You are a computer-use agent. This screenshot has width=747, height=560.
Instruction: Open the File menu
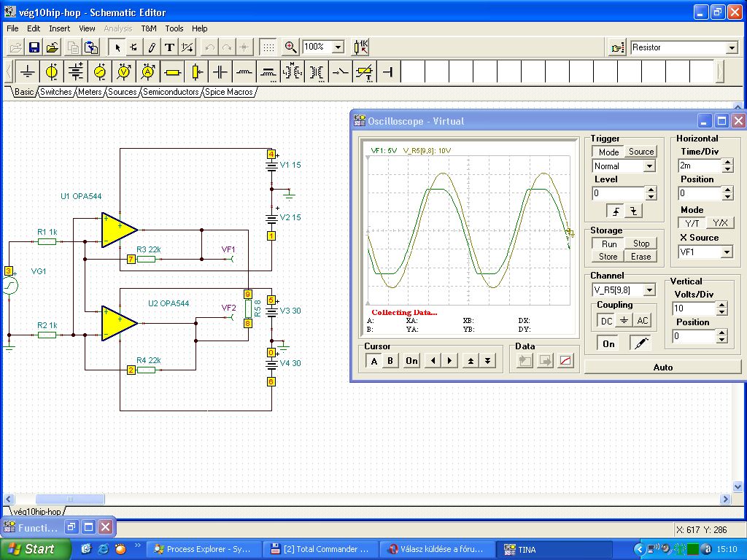pos(12,28)
